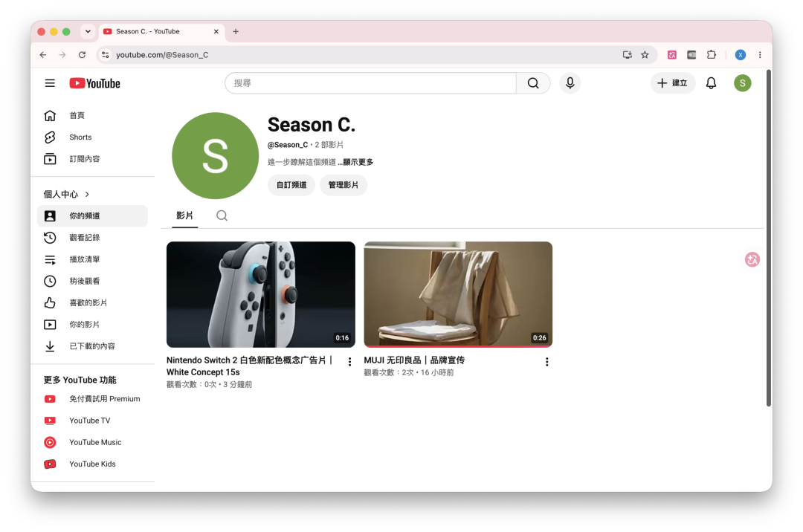Select 你的頻道 in sidebar
Viewport: 803px width, 532px height.
tap(92, 216)
